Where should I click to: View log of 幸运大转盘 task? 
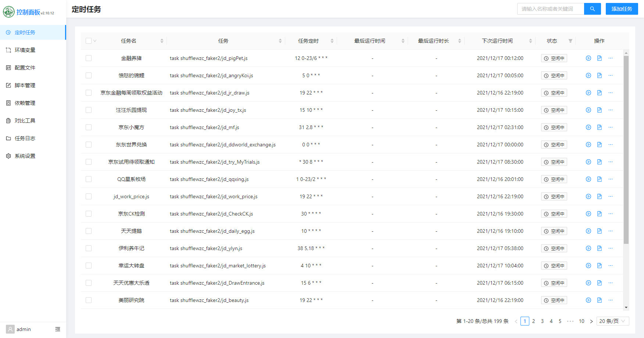(x=599, y=266)
